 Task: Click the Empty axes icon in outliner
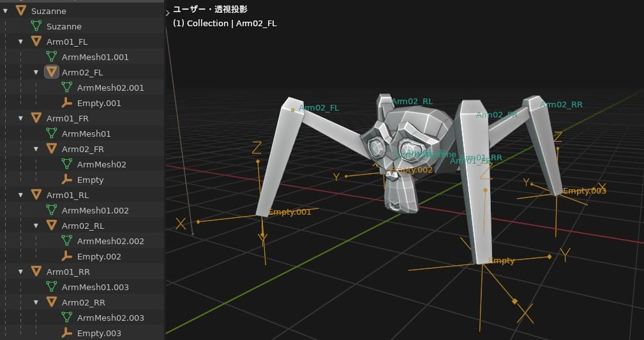pos(66,179)
